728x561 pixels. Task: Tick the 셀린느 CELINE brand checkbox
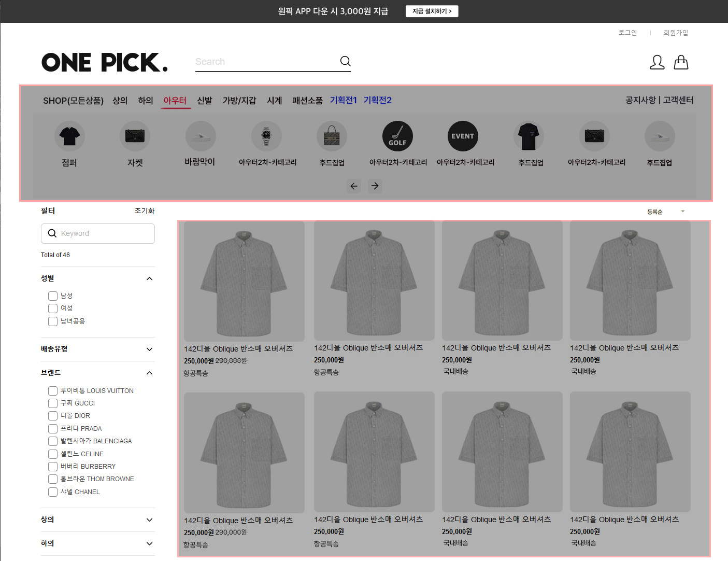(53, 454)
